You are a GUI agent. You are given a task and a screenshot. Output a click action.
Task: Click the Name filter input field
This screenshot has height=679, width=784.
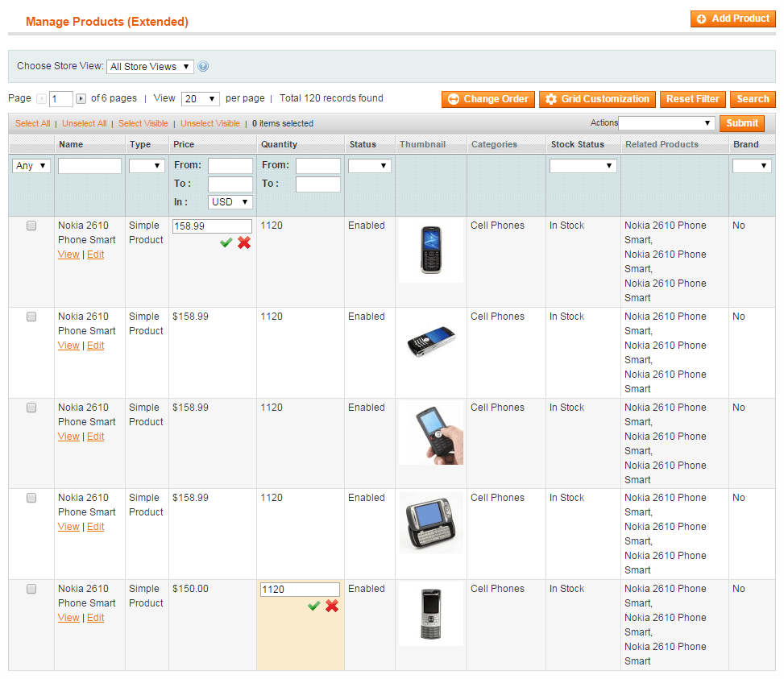89,166
